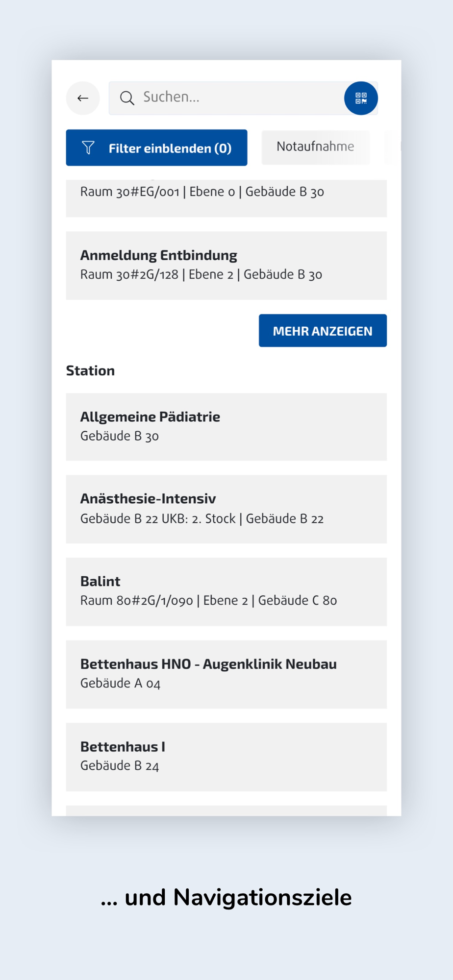Tap the partially visible card at list bottom

tap(226, 810)
